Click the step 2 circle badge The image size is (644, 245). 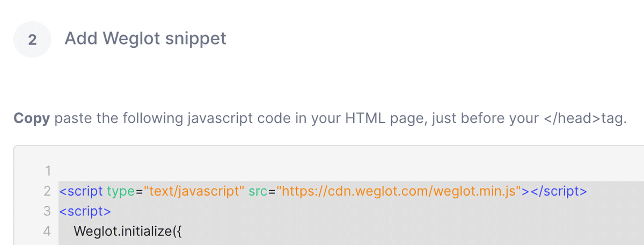32,39
